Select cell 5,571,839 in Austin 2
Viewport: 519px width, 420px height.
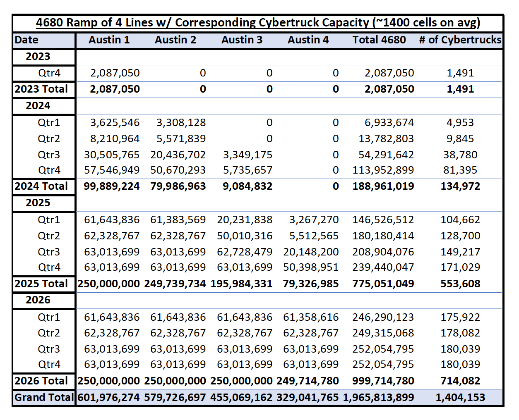[181, 139]
